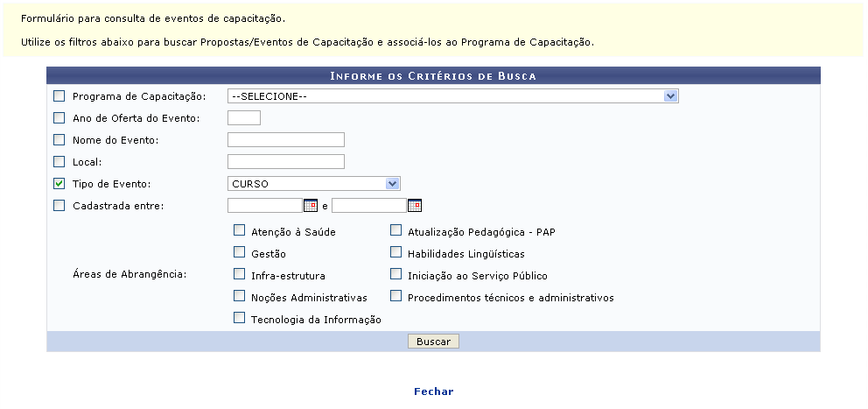Screen dimensions: 868x409
Task: Click the Nome do Evento text field
Action: click(x=285, y=140)
